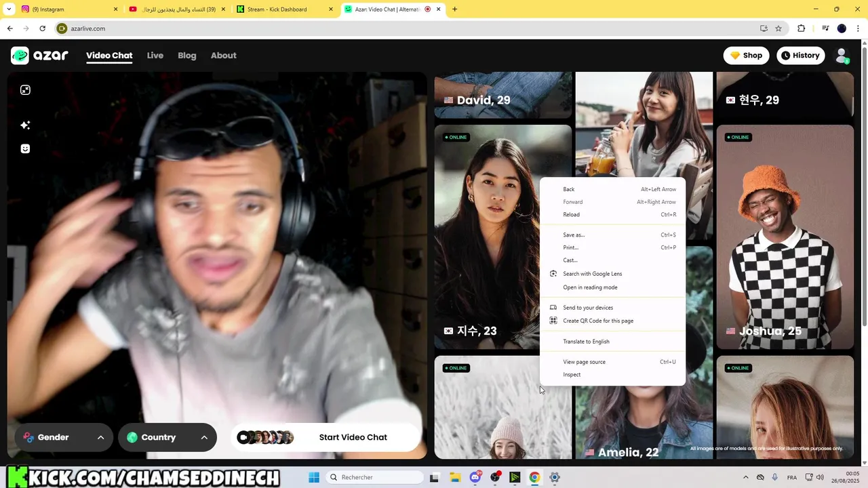
Task: Open Settings gear app on taskbar
Action: (x=555, y=477)
